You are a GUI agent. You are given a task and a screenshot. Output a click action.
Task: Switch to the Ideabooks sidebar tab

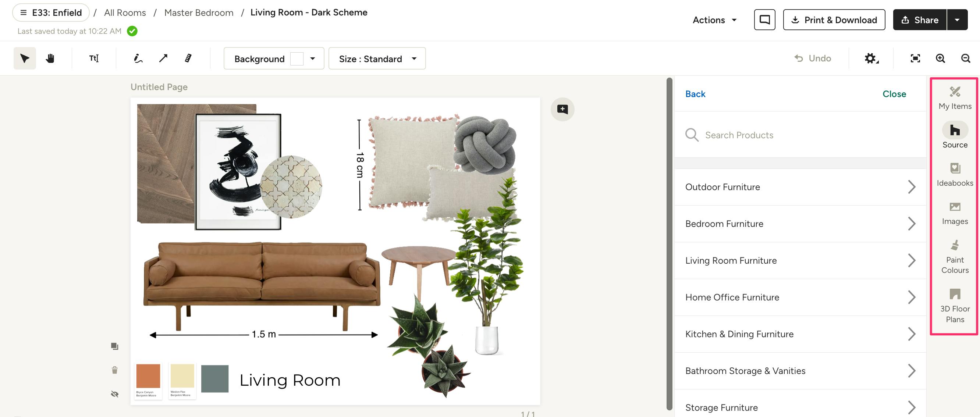(955, 175)
